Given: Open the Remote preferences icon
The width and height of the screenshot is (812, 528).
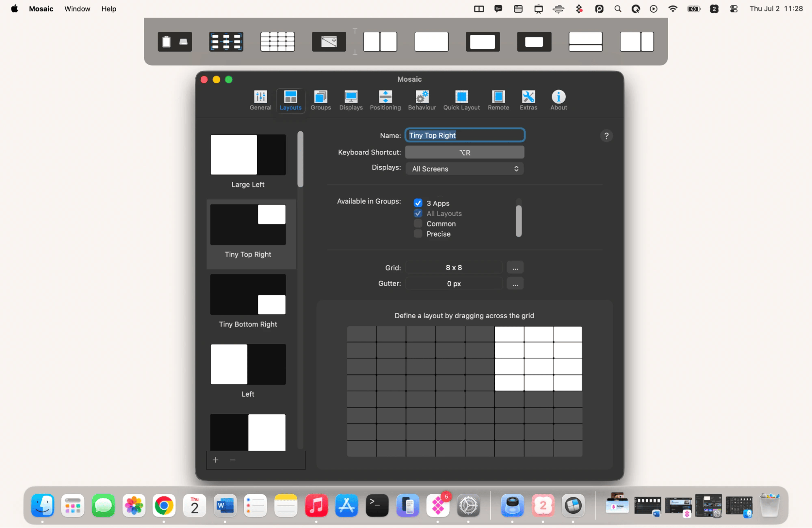Looking at the screenshot, I should coord(498,100).
